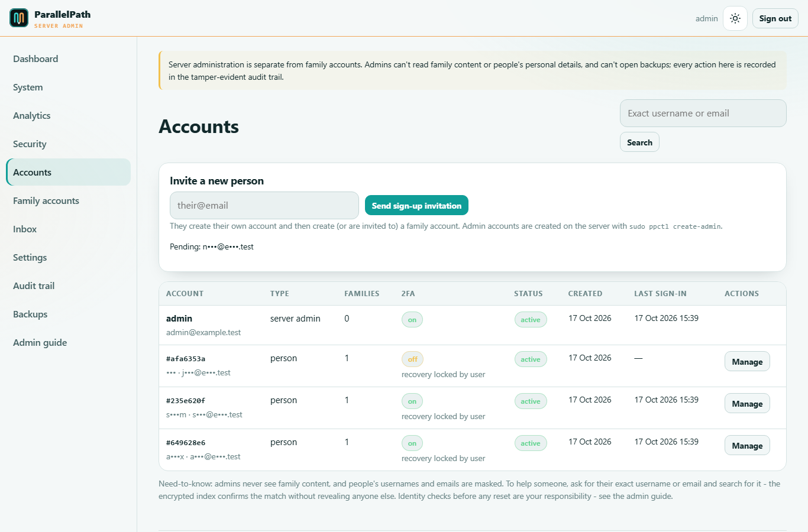Go to Settings in the sidebar
The image size is (808, 532).
tap(68, 257)
